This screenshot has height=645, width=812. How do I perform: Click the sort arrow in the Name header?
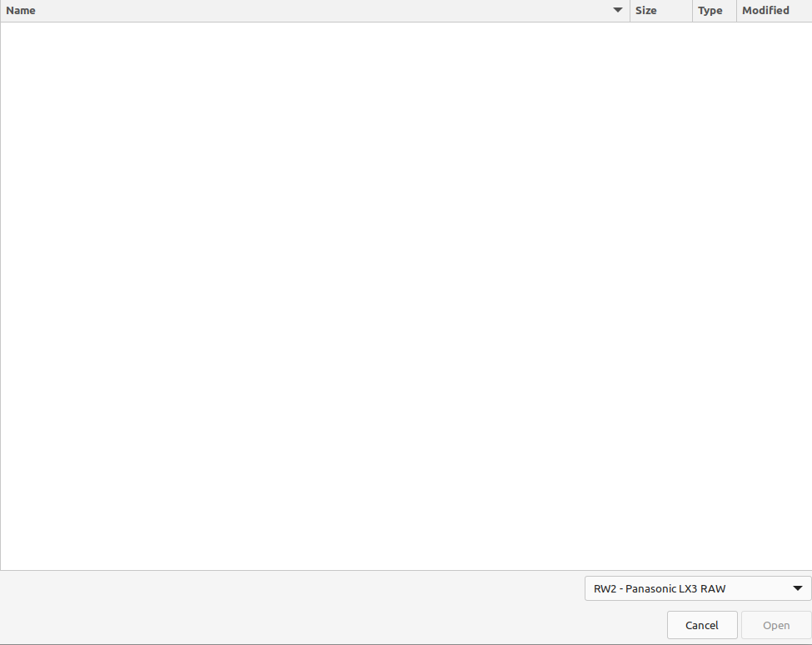(x=617, y=10)
